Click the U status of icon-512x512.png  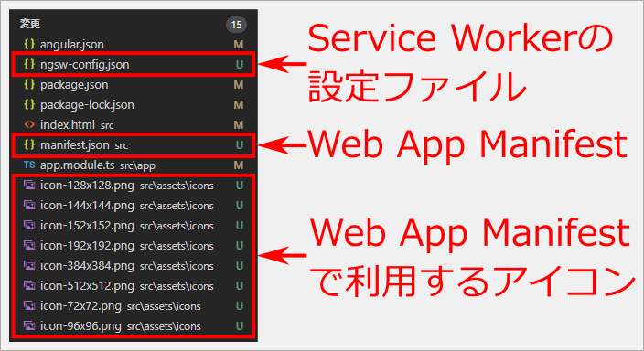tap(240, 286)
